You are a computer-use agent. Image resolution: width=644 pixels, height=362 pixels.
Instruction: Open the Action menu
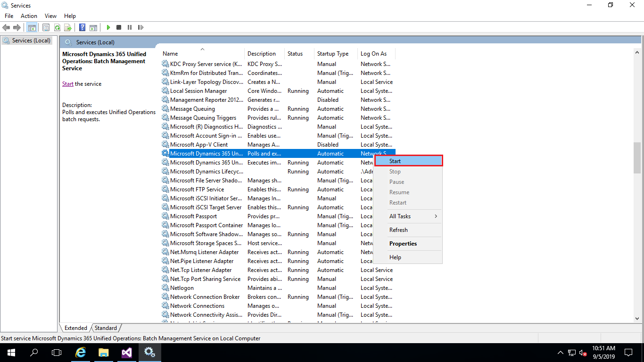[x=29, y=16]
